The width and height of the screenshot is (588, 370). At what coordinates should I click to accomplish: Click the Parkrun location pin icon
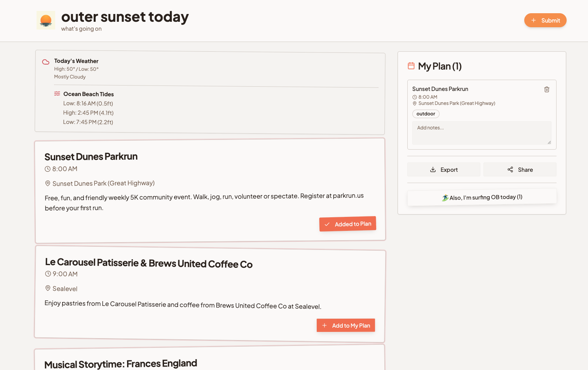[x=48, y=183]
